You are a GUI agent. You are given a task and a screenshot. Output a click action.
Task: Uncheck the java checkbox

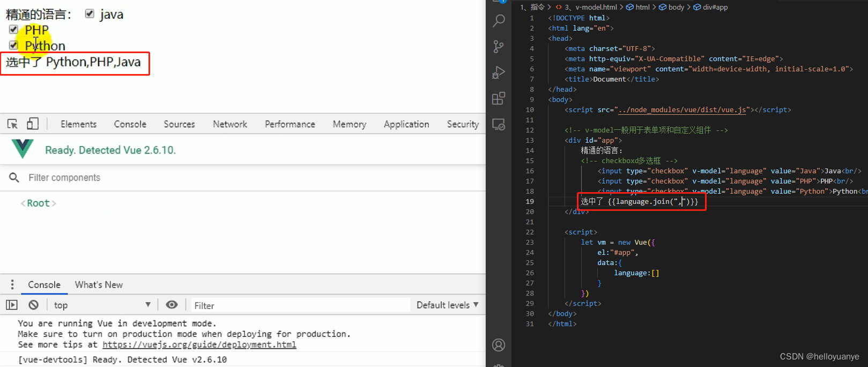point(90,14)
